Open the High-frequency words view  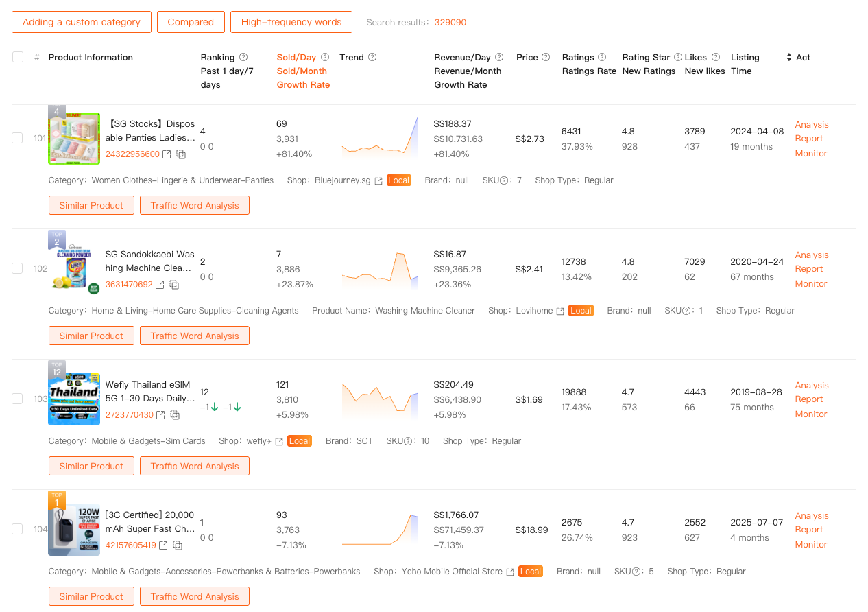tap(291, 22)
